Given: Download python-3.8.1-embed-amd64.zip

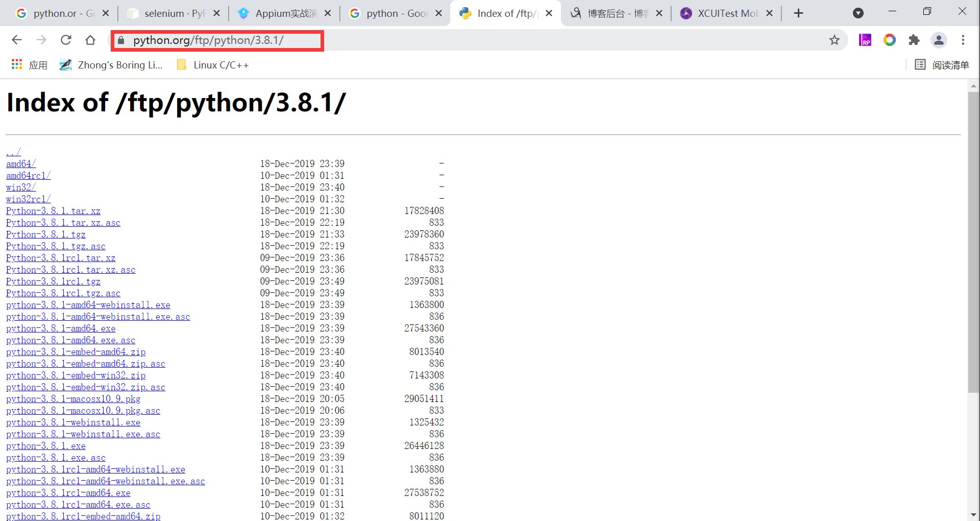Looking at the screenshot, I should pyautogui.click(x=76, y=351).
